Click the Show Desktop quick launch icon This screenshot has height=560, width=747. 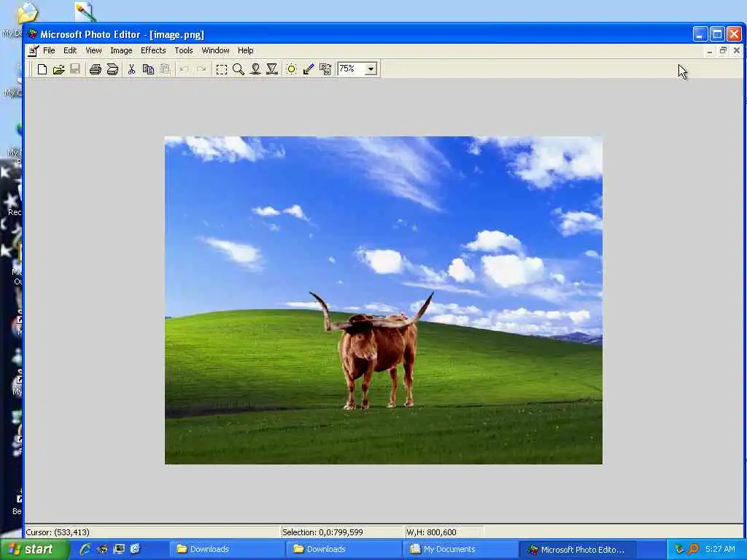pos(119,549)
